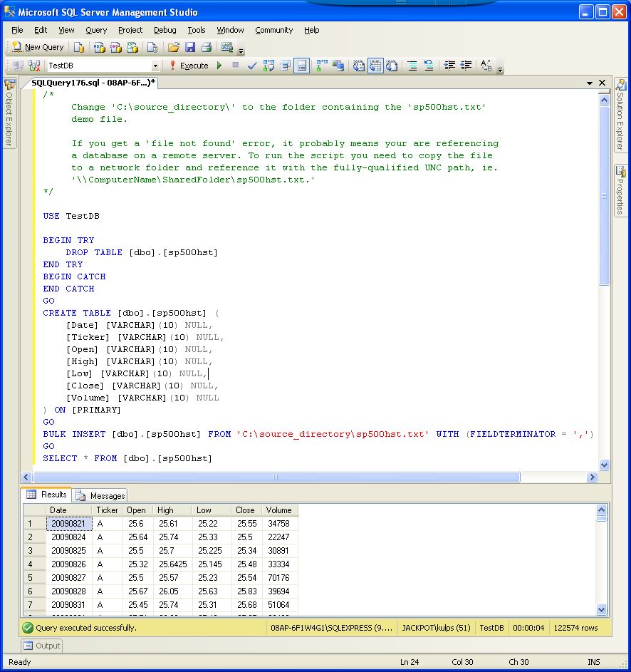Click the Analysis Services MDX Query icon
This screenshot has width=631, height=672.
click(100, 47)
